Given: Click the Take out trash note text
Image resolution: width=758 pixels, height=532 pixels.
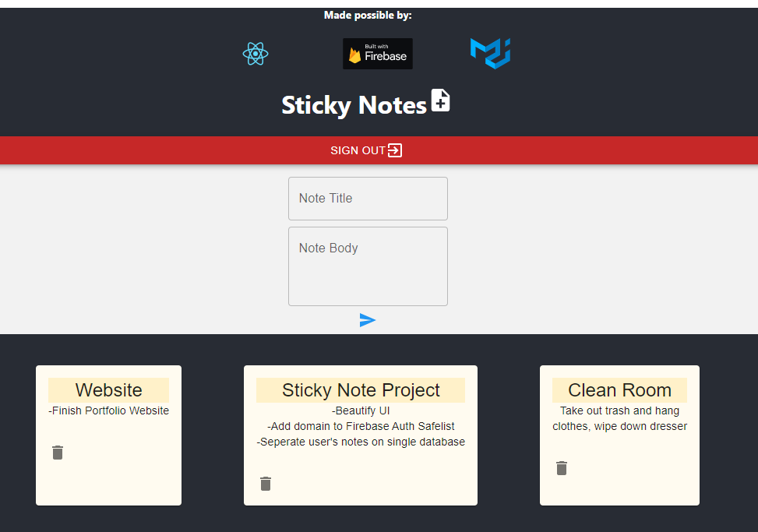Looking at the screenshot, I should [620, 418].
